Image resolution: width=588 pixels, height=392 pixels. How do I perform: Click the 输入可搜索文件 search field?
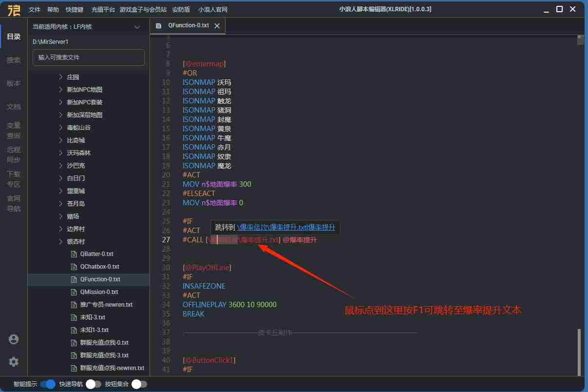click(x=89, y=58)
